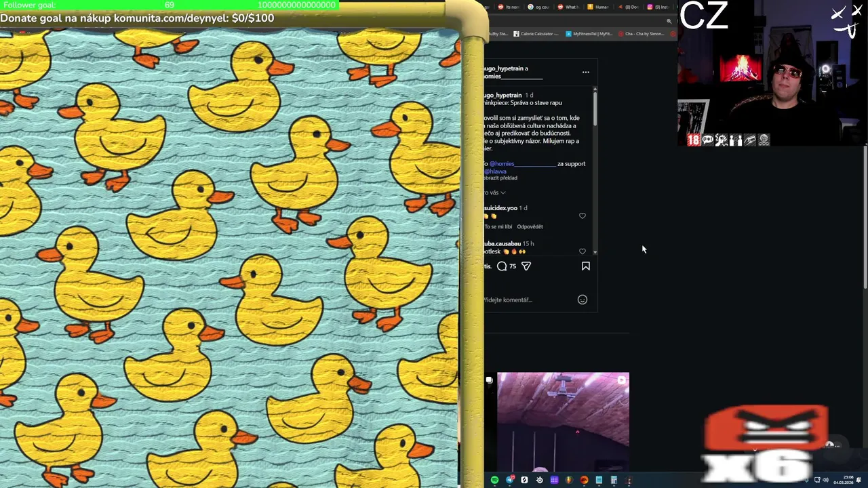The width and height of the screenshot is (868, 488).
Task: Open the network icon in system tray
Action: pos(817,480)
